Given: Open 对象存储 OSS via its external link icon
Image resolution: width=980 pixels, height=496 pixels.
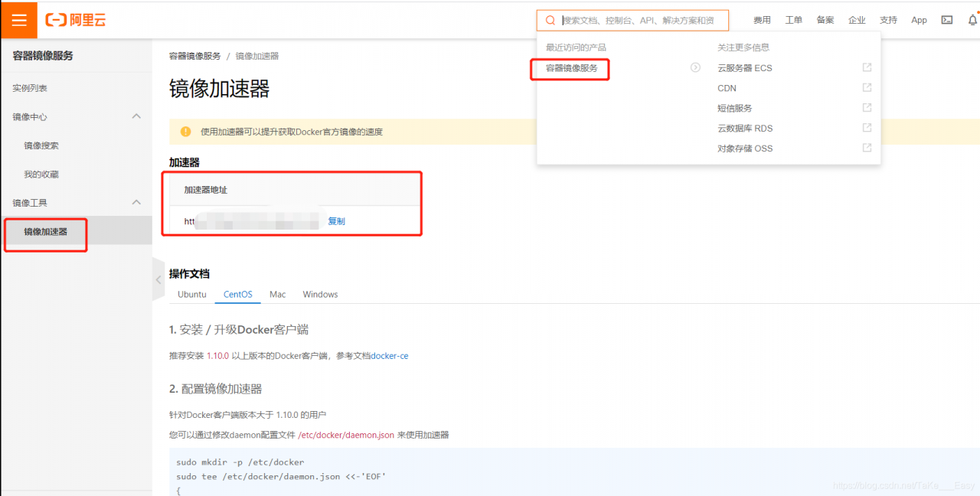Looking at the screenshot, I should (x=866, y=148).
